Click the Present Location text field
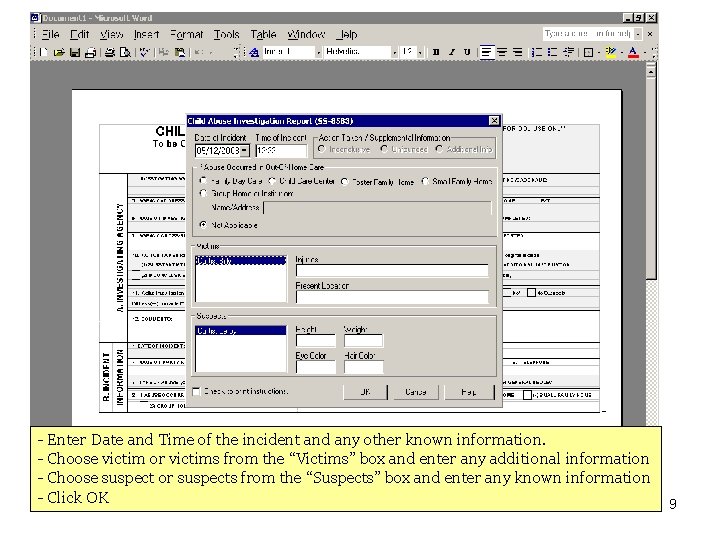Image resolution: width=720 pixels, height=540 pixels. point(392,297)
